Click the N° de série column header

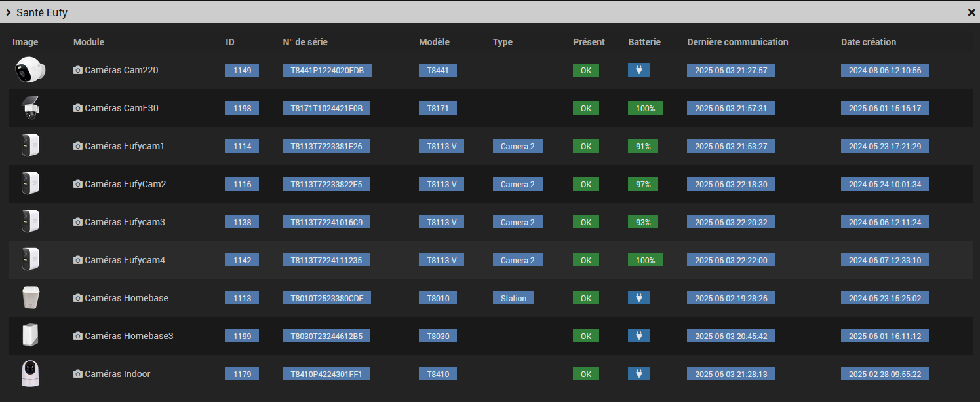[x=305, y=42]
